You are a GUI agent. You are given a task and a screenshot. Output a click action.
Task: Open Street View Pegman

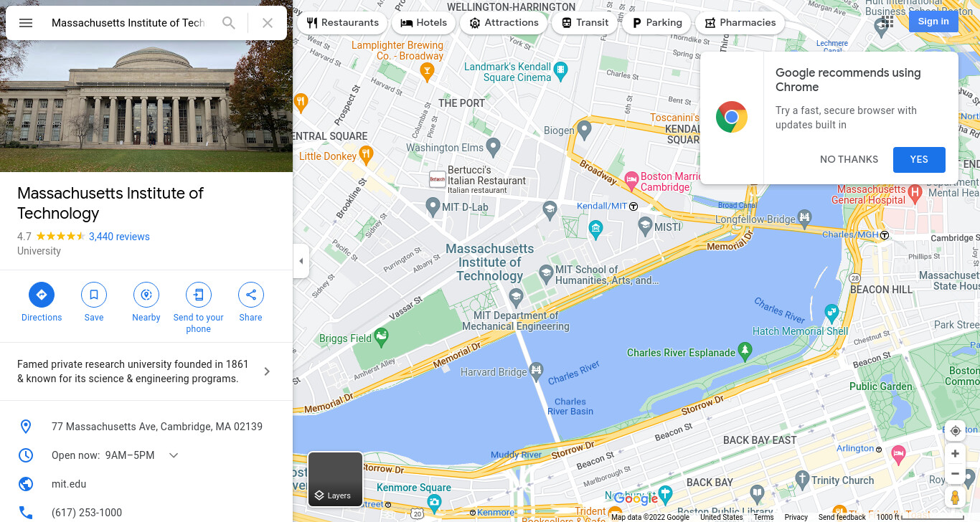pyautogui.click(x=955, y=497)
